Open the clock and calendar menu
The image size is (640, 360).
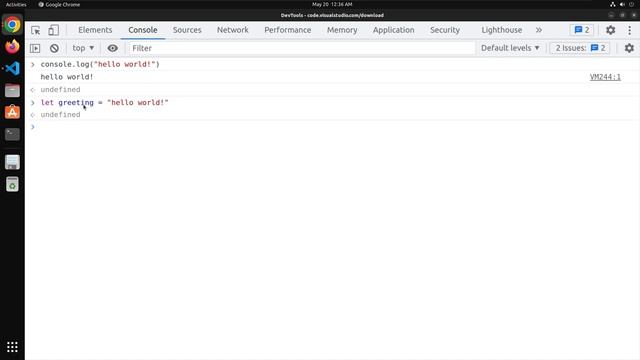(x=332, y=4)
